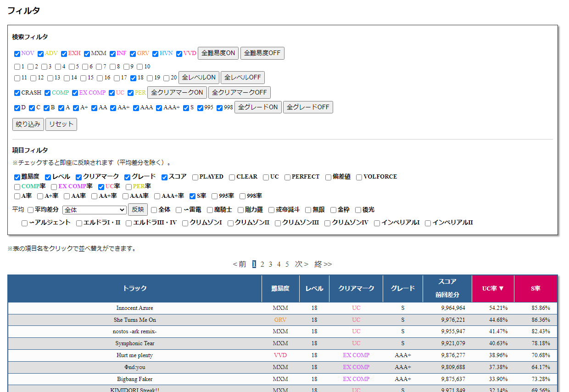This screenshot has height=392, width=569.
Task: Uncheck the HVN difficulty checkbox
Action: (156, 54)
